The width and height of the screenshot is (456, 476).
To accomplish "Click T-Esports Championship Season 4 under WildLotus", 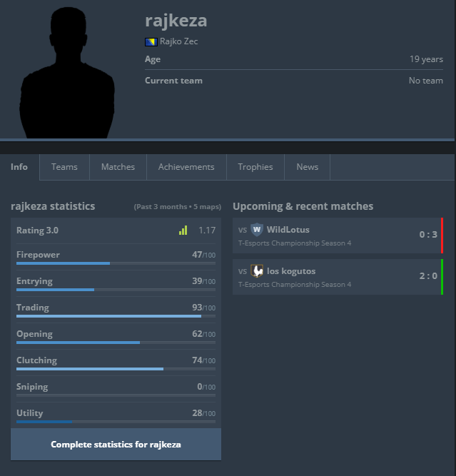I will click(x=295, y=243).
